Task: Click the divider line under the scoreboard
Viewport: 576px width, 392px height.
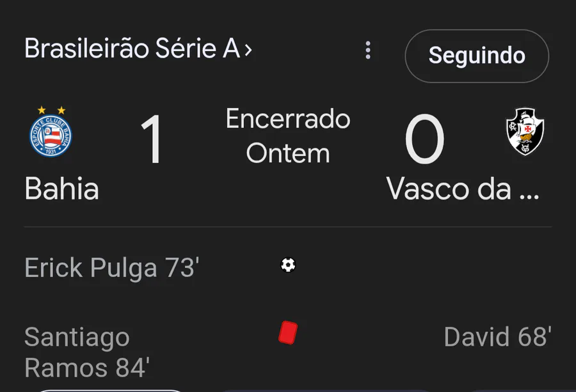Action: click(x=288, y=227)
